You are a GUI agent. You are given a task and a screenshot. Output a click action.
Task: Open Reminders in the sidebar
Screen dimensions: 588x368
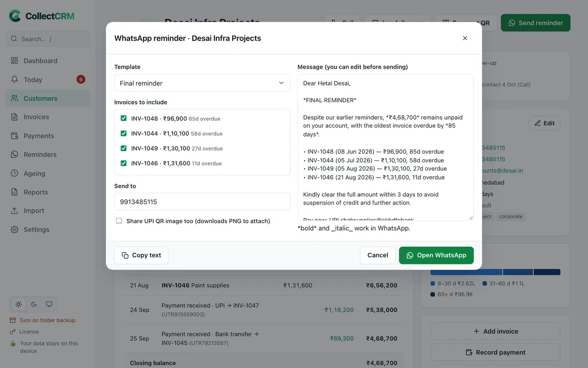click(48, 155)
